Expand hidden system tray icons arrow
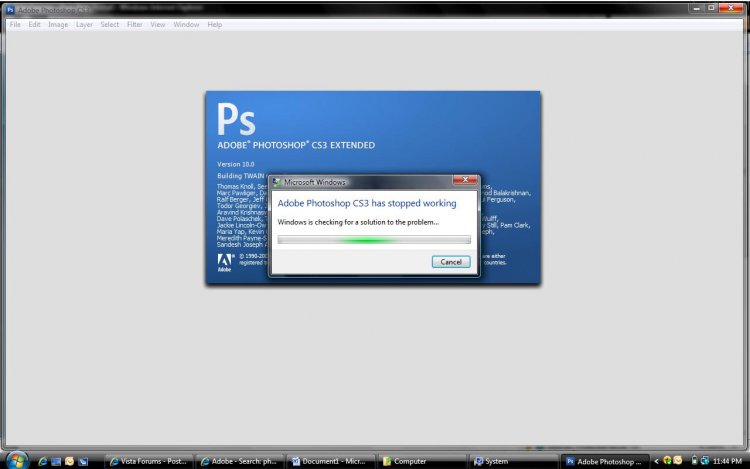 656,461
